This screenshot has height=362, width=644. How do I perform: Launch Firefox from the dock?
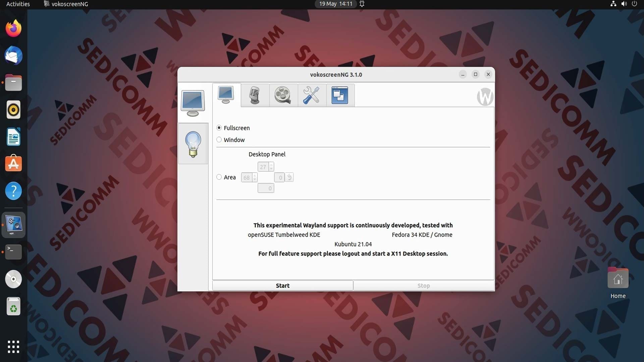tap(13, 28)
